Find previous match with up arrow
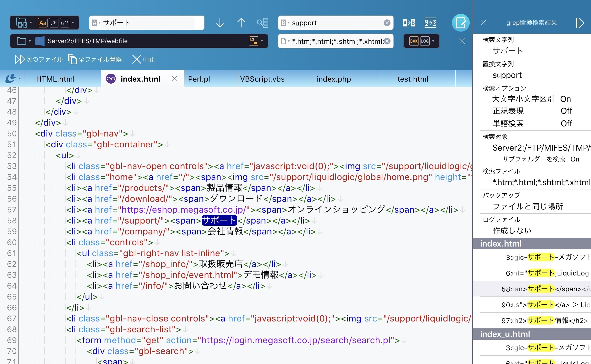Viewport: 591px width, 364px height. point(241,23)
